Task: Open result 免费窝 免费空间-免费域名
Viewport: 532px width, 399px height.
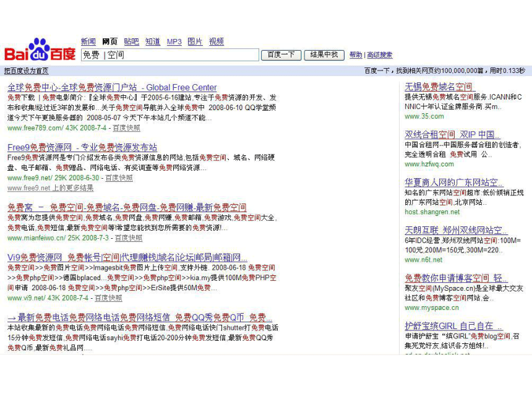Action: (x=127, y=207)
